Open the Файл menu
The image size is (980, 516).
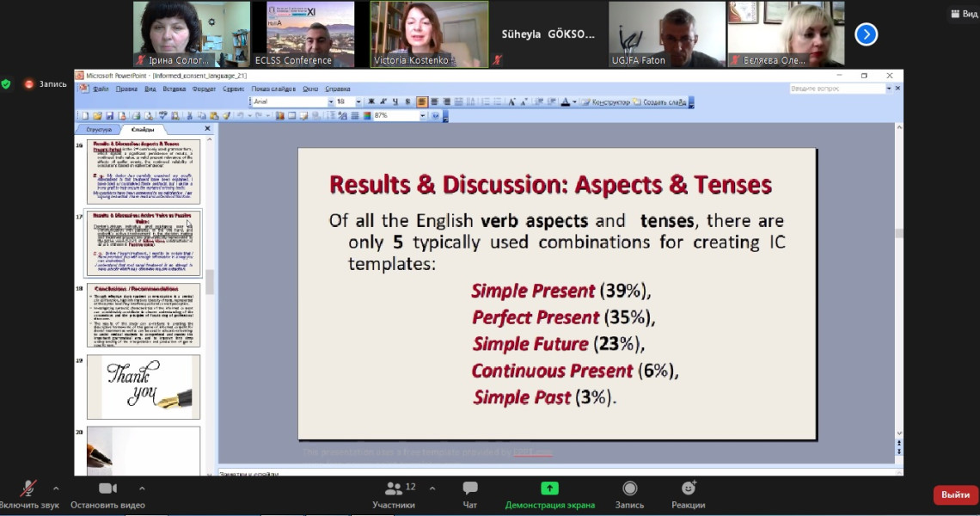pyautogui.click(x=101, y=89)
